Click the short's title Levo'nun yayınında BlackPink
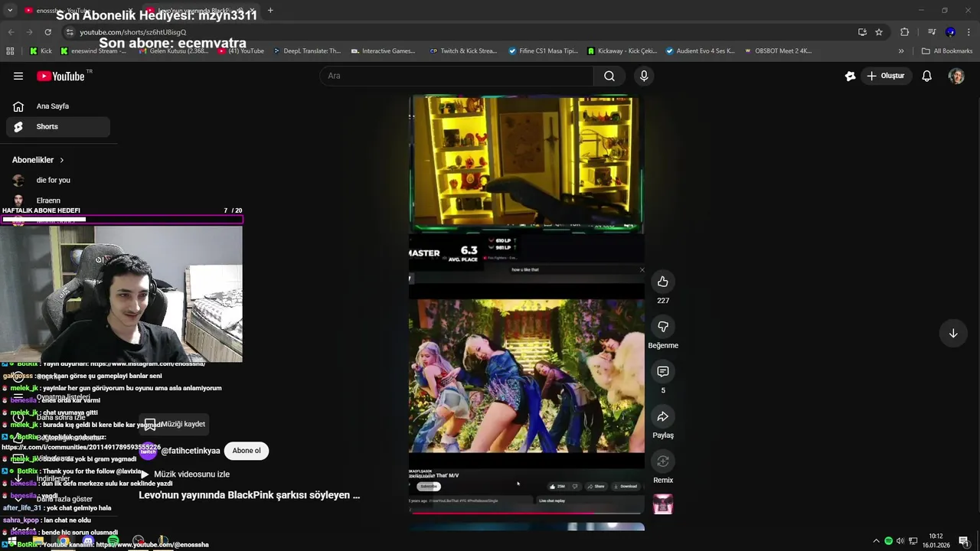This screenshot has height=551, width=980. point(249,495)
